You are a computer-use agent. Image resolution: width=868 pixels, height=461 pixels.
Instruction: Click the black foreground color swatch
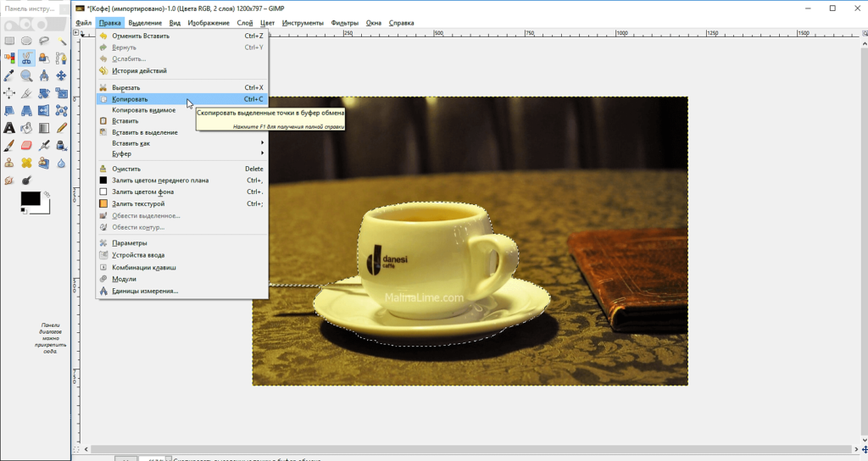[x=29, y=198]
